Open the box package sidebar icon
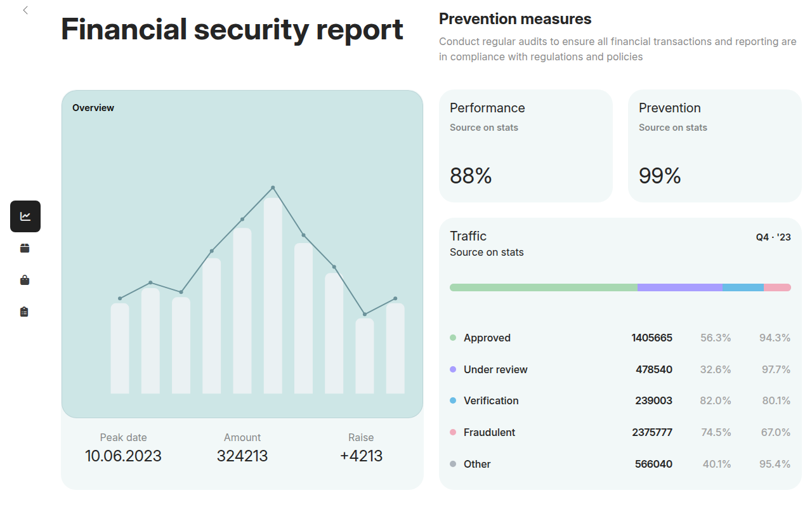Image resolution: width=812 pixels, height=528 pixels. pos(25,248)
